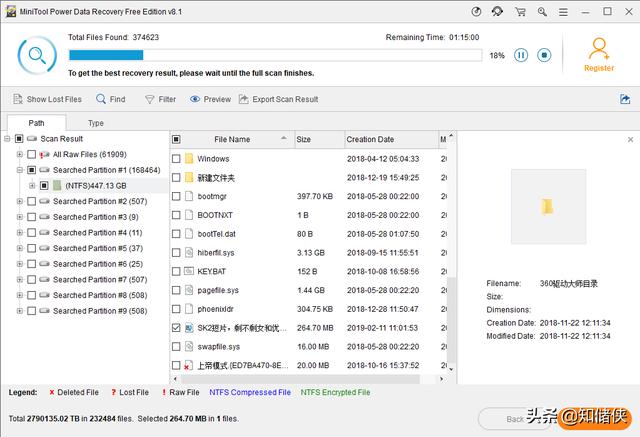The image size is (640, 437).
Task: Expand Searched Partition #5 node
Action: pyautogui.click(x=19, y=248)
